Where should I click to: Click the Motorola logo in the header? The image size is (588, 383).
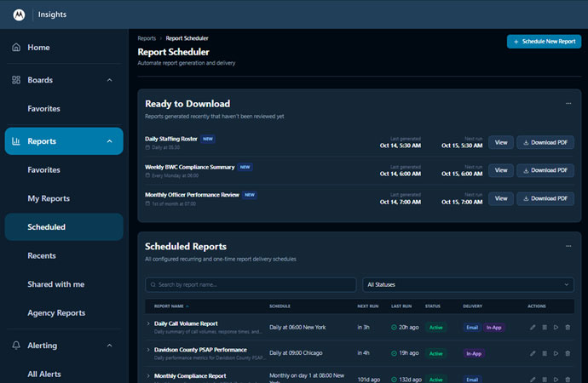click(x=19, y=14)
